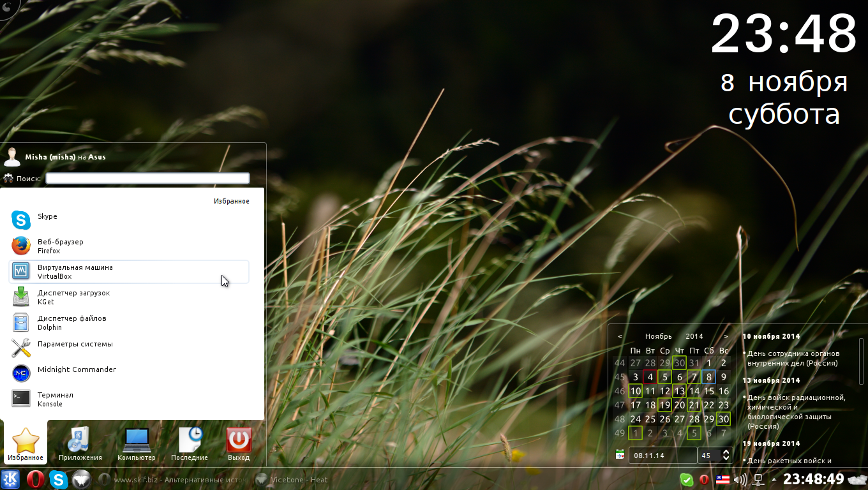Screen dimensions: 868x490
Task: Open the Dolphin file manager
Action: click(71, 322)
